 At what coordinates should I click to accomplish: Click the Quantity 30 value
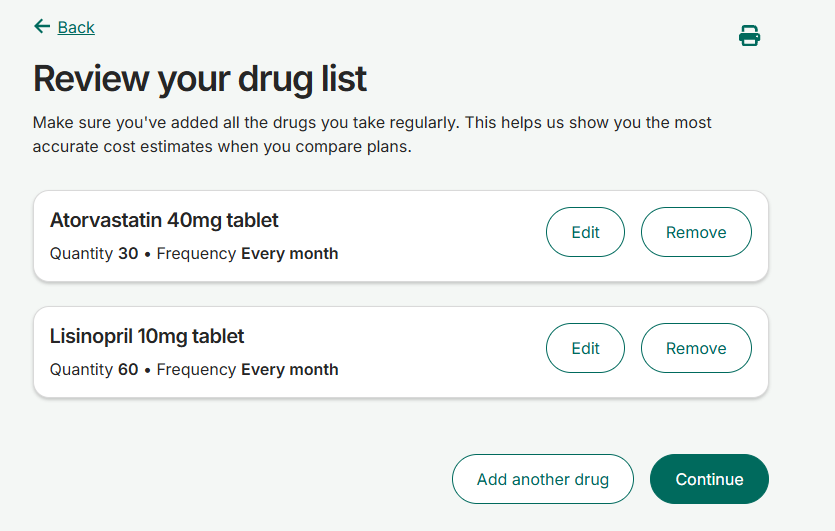coord(128,254)
